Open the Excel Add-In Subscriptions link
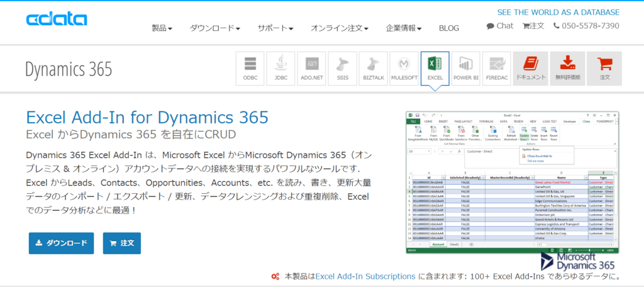 coord(365,276)
